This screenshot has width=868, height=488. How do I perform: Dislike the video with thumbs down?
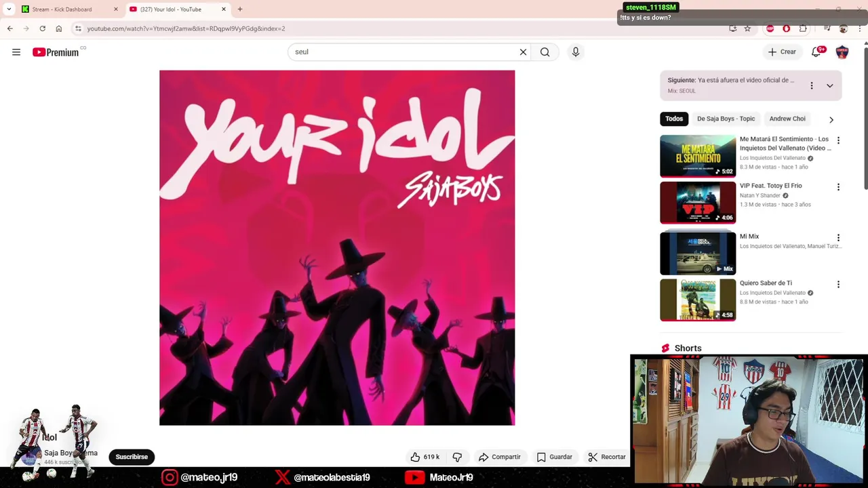457,457
